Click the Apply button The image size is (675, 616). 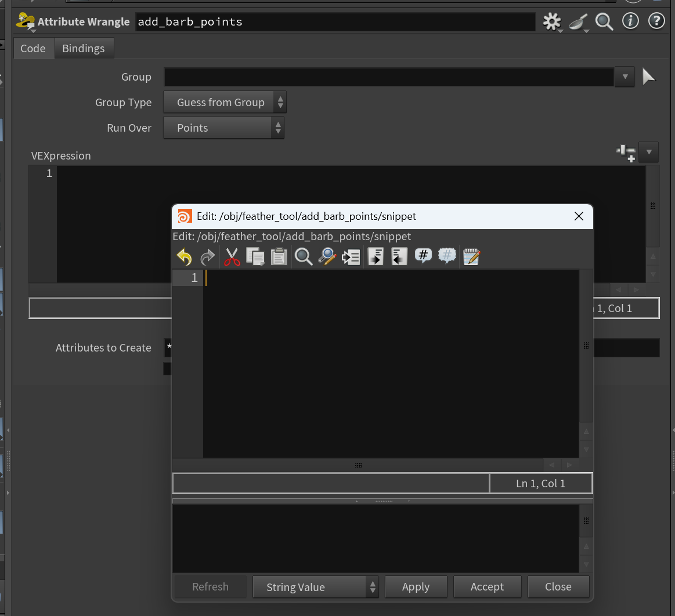[416, 587]
